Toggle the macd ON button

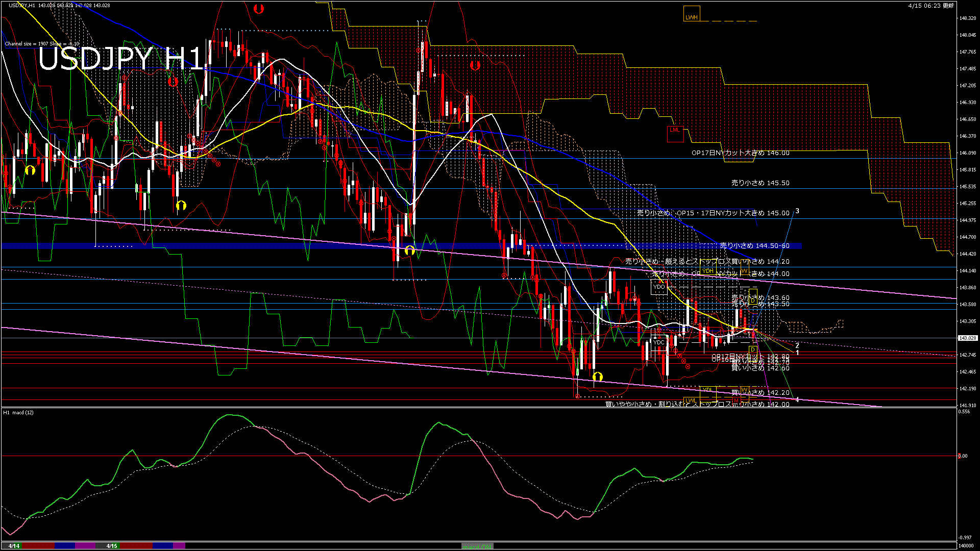[477, 546]
